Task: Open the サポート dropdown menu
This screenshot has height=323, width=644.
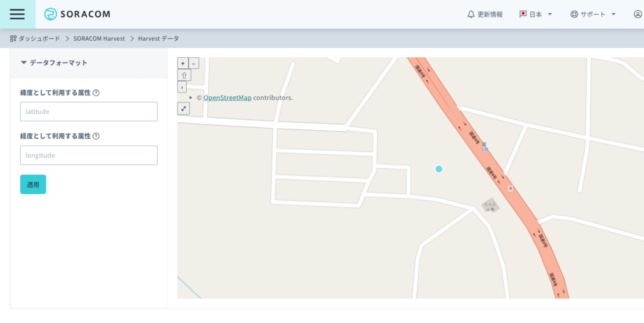Action: 592,14
